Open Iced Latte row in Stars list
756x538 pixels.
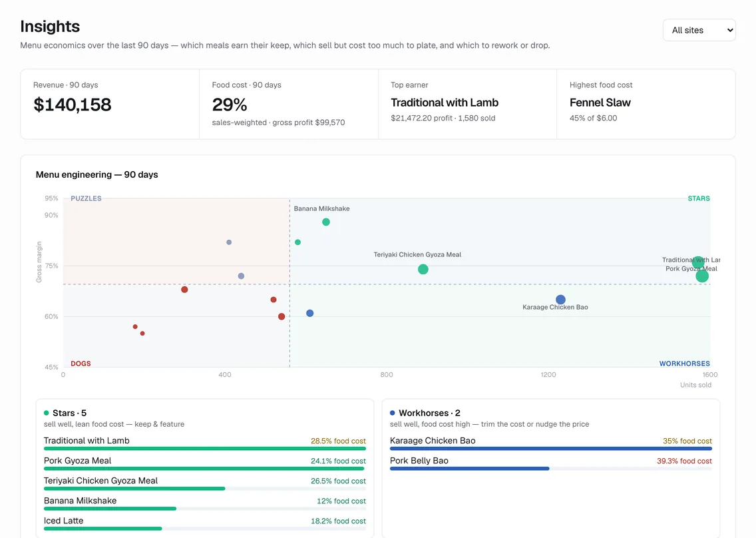coord(204,523)
